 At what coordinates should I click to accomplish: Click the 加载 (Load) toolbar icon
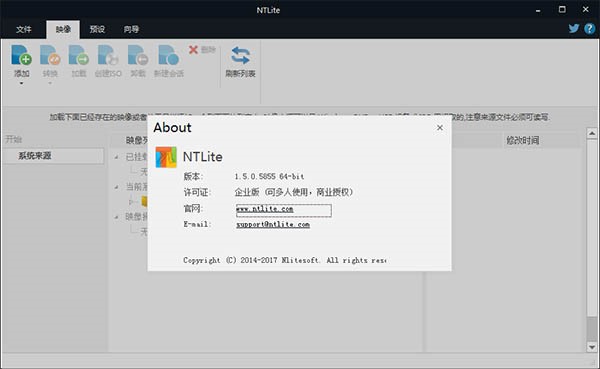(78, 55)
